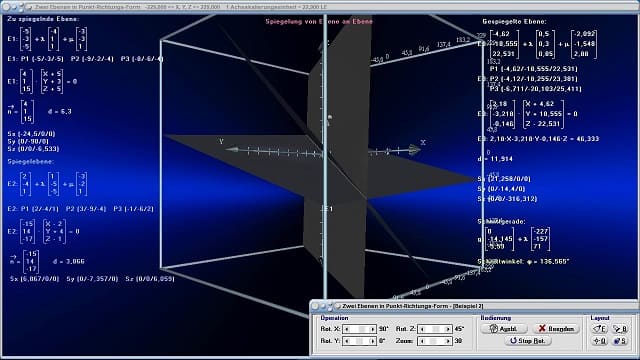
Task: Open layout option S button
Action: pos(620,341)
